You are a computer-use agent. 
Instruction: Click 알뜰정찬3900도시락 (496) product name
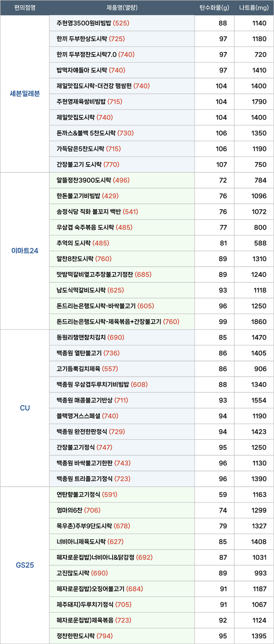93,180
